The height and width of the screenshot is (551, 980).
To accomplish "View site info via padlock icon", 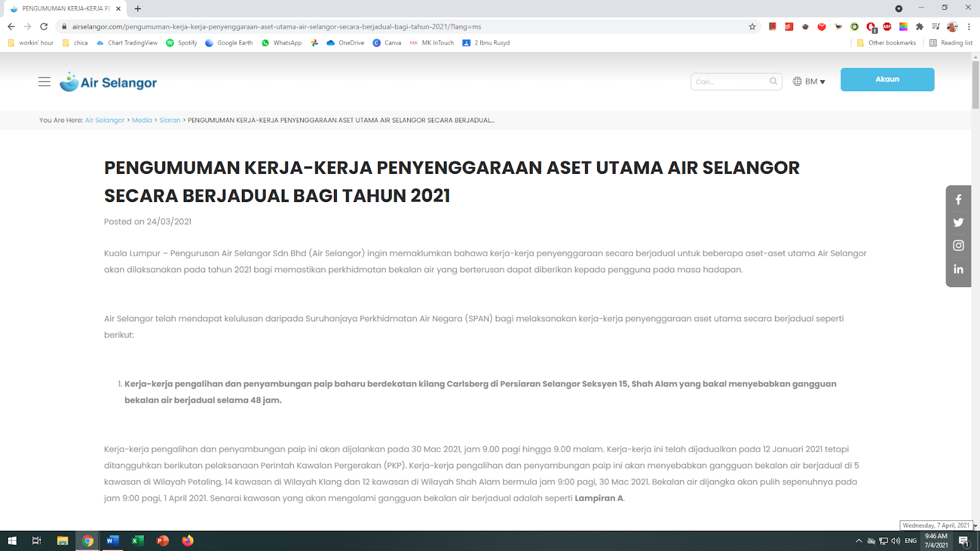I will (64, 26).
